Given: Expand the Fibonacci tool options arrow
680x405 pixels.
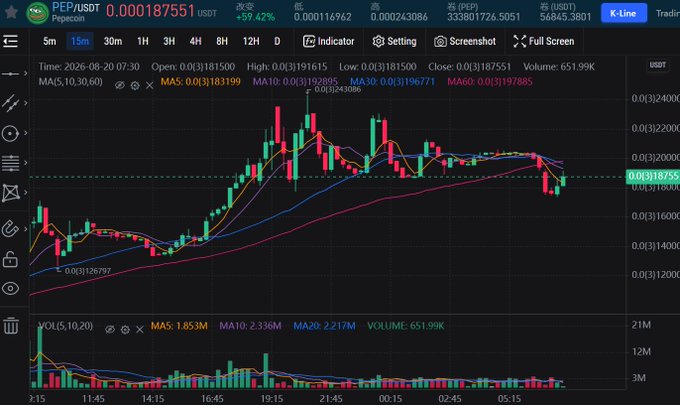Looking at the screenshot, I should tap(26, 163).
